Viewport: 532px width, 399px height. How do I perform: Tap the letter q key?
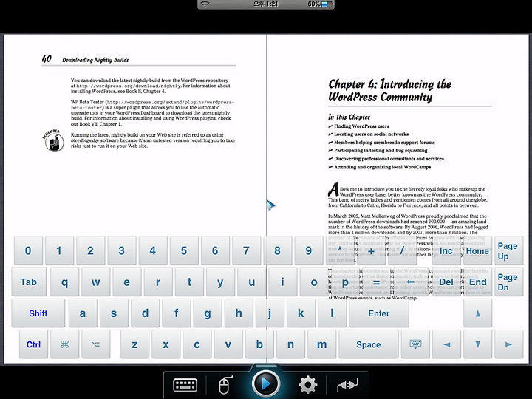(64, 282)
